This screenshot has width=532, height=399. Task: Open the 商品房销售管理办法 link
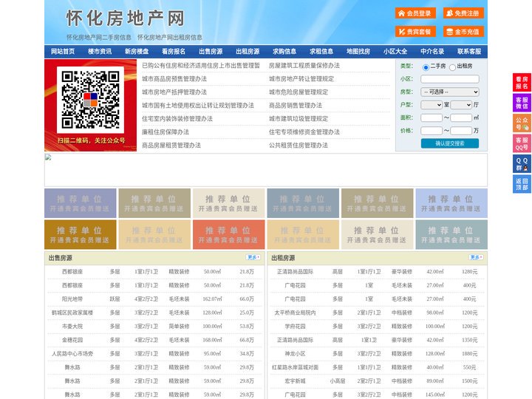point(296,105)
